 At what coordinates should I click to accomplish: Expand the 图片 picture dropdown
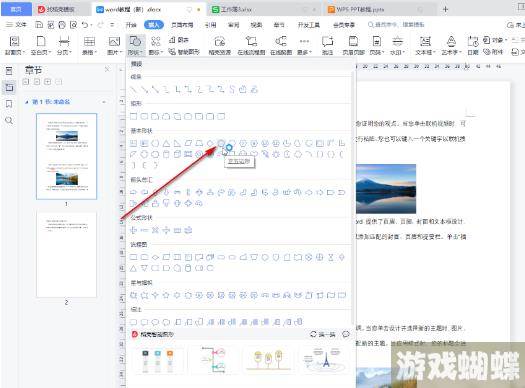point(114,45)
